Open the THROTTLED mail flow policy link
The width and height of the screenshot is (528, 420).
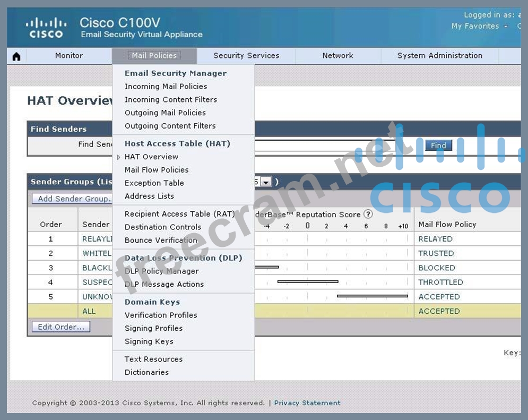coord(440,282)
